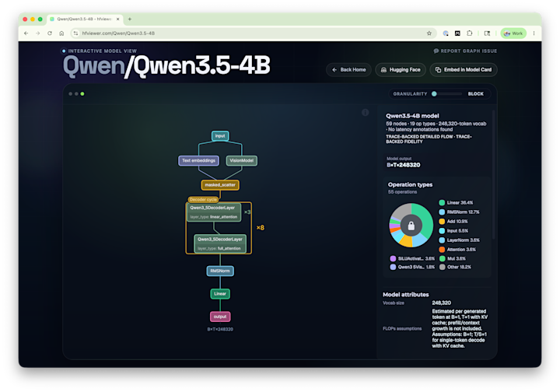
Task: Select the linear_attention decoder layer node
Action: 214,212
